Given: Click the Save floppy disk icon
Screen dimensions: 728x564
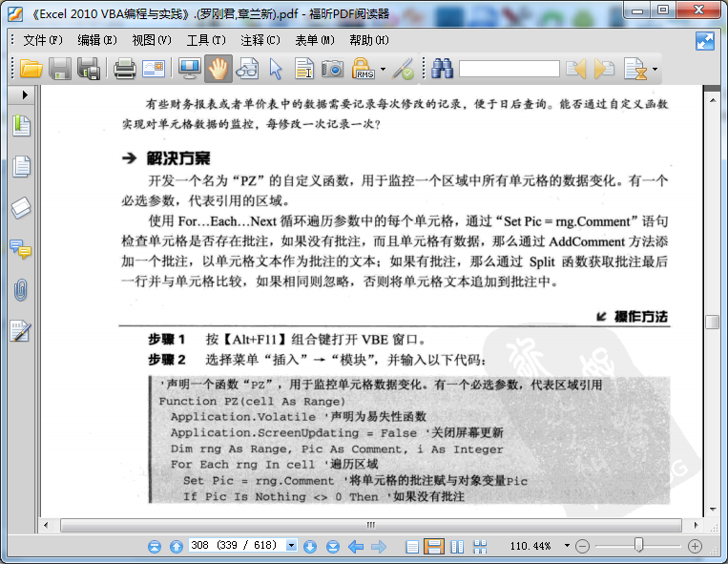Looking at the screenshot, I should (60, 69).
